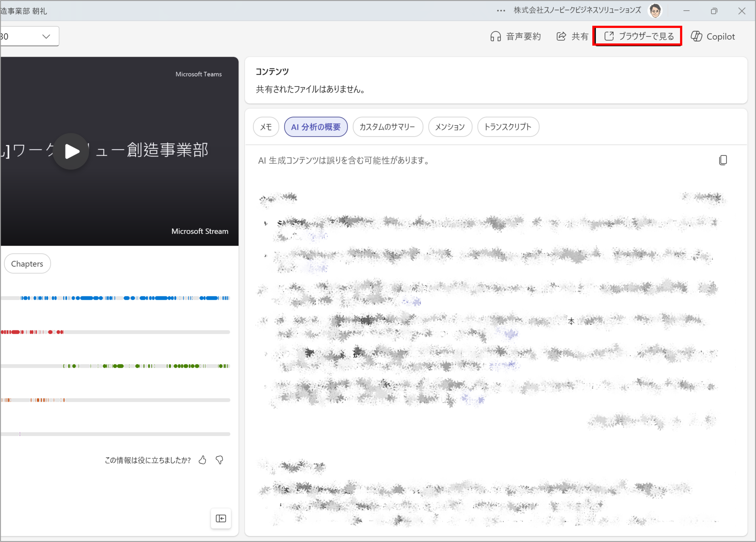This screenshot has height=542, width=756.
Task: Open the トランスクリプト tab
Action: (x=508, y=127)
